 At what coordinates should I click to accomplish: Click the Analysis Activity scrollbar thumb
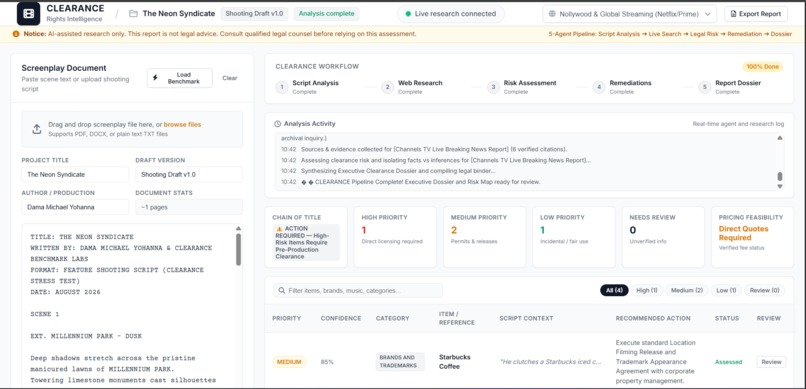[780, 176]
